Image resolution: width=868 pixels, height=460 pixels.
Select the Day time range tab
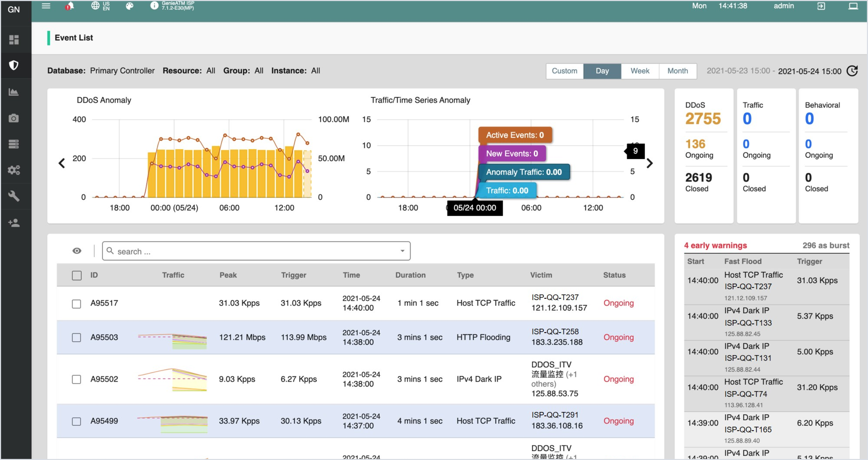pyautogui.click(x=602, y=71)
